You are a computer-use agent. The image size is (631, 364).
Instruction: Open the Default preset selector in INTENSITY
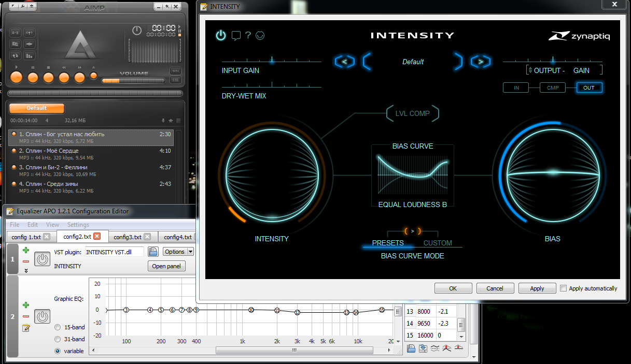(413, 62)
